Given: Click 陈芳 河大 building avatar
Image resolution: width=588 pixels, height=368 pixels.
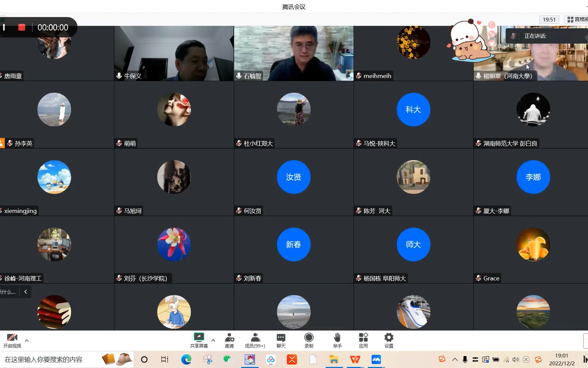Looking at the screenshot, I should click(x=413, y=177).
